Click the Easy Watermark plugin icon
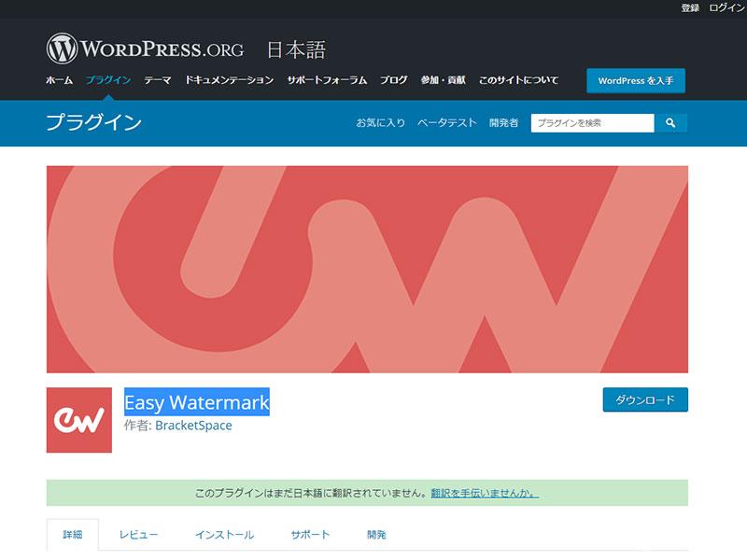Viewport: 747px width, 560px height. click(x=79, y=420)
